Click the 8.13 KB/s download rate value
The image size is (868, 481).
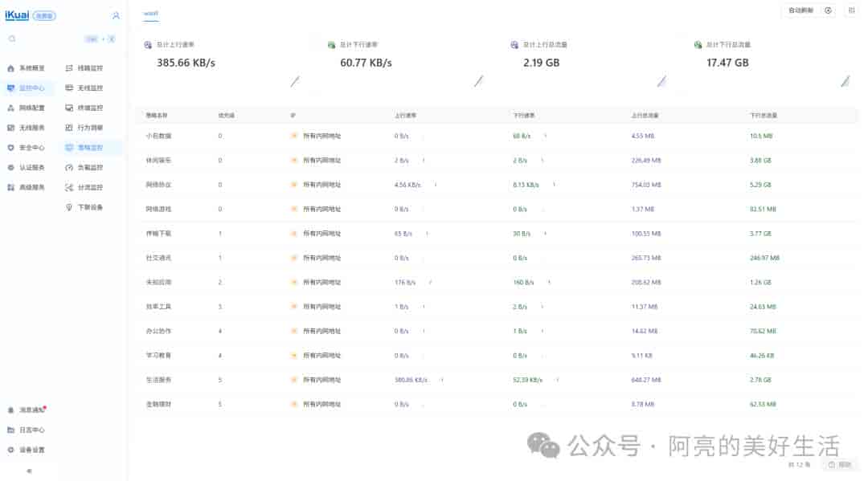click(x=526, y=185)
